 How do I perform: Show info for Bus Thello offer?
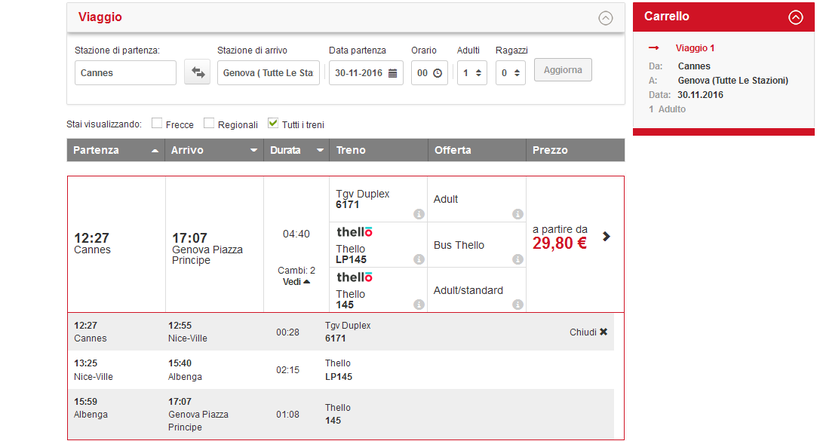517,260
